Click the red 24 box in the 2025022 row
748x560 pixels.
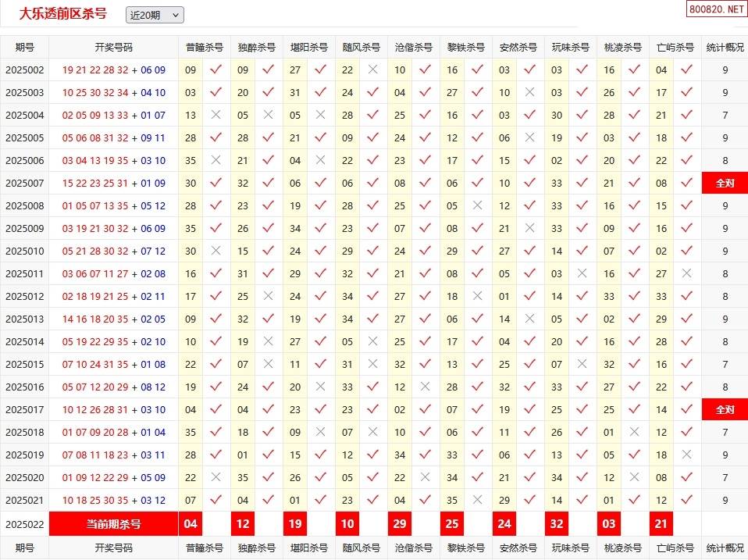coord(504,524)
